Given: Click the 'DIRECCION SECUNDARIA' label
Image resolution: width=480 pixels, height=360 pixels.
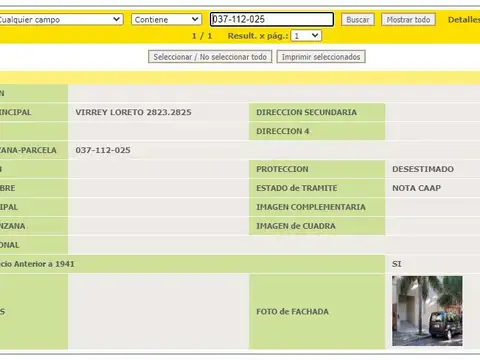Looking at the screenshot, I should coord(306,112).
